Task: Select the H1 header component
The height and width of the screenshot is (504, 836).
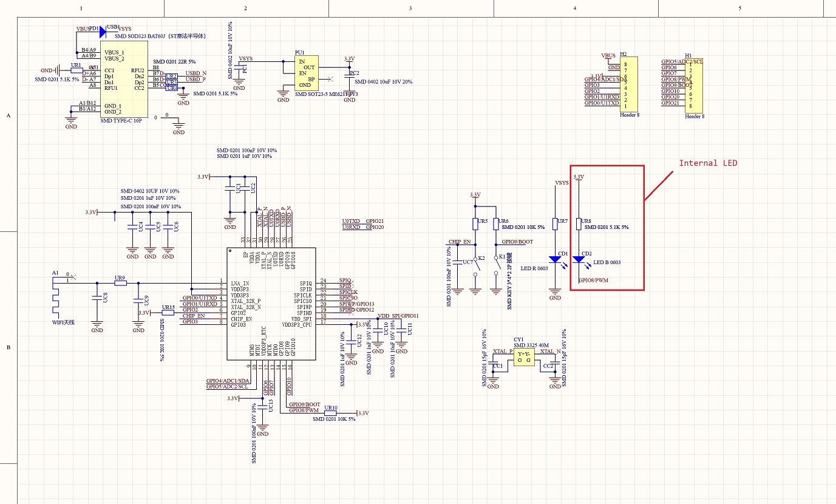Action: coord(694,84)
